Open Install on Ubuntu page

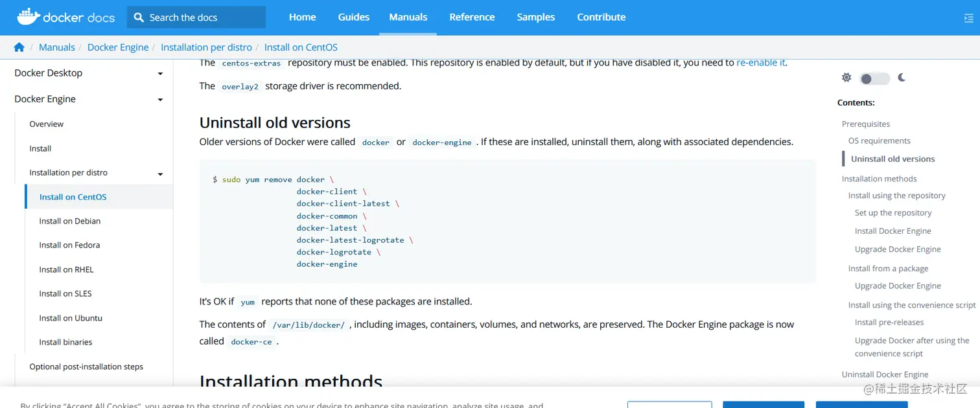(71, 318)
